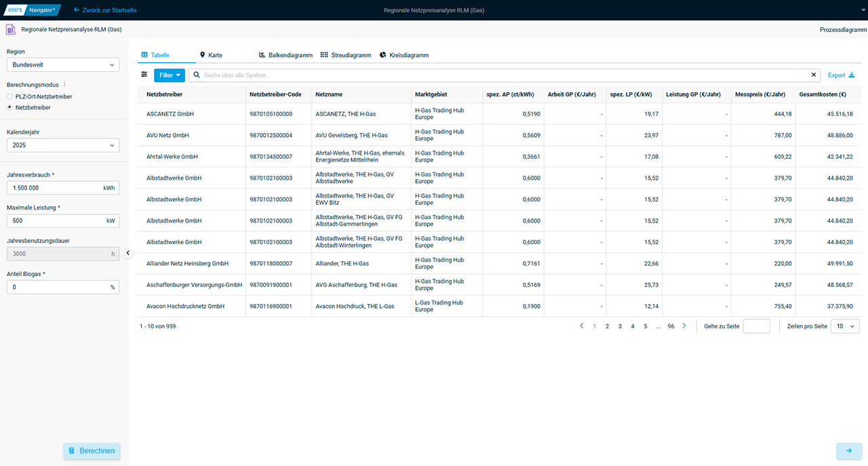868x466 pixels.
Task: Switch to the Karte tab
Action: (x=211, y=55)
